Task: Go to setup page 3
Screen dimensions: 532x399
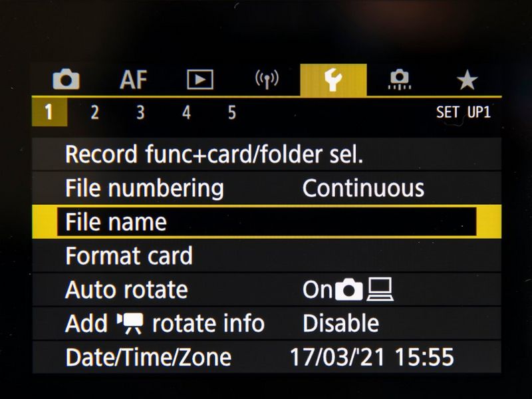Action: [x=140, y=112]
